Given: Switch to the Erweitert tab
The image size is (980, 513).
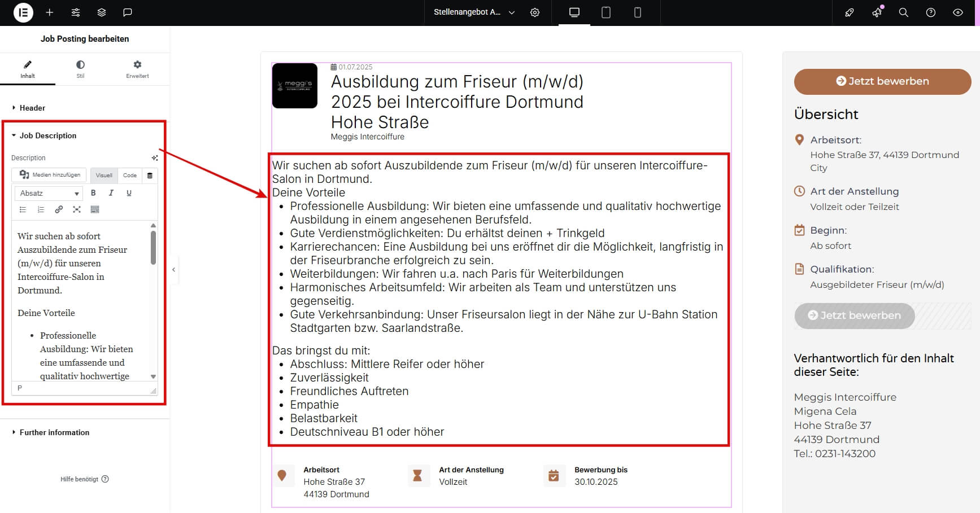Looking at the screenshot, I should (137, 69).
